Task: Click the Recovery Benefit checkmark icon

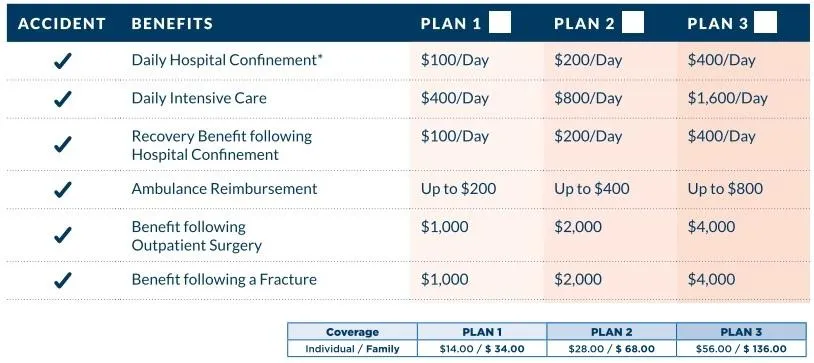Action: [x=63, y=145]
